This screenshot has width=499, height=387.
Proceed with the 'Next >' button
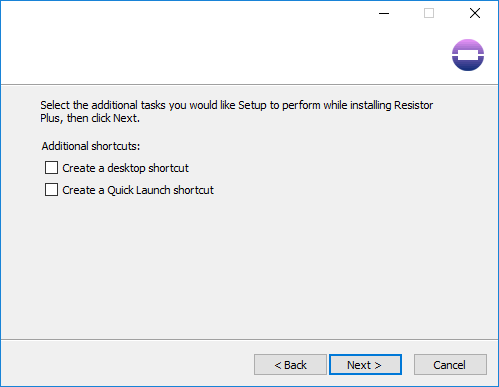point(365,365)
